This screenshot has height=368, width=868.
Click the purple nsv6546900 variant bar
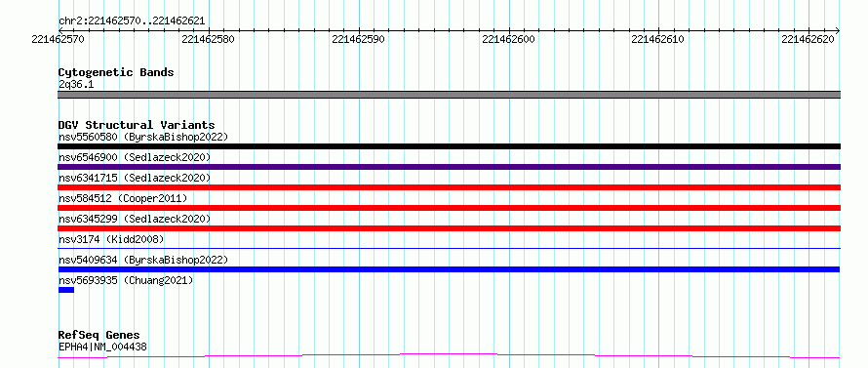click(x=449, y=167)
